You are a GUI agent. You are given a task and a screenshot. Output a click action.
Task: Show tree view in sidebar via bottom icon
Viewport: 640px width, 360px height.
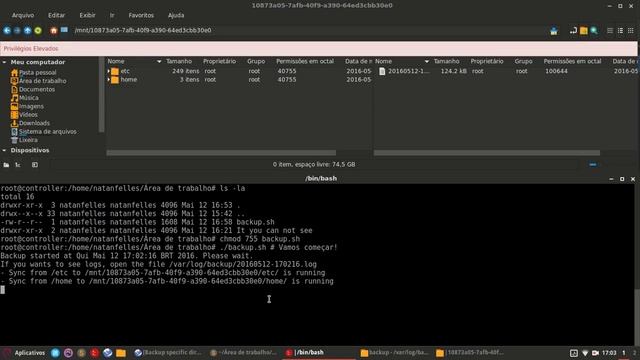(x=18, y=165)
